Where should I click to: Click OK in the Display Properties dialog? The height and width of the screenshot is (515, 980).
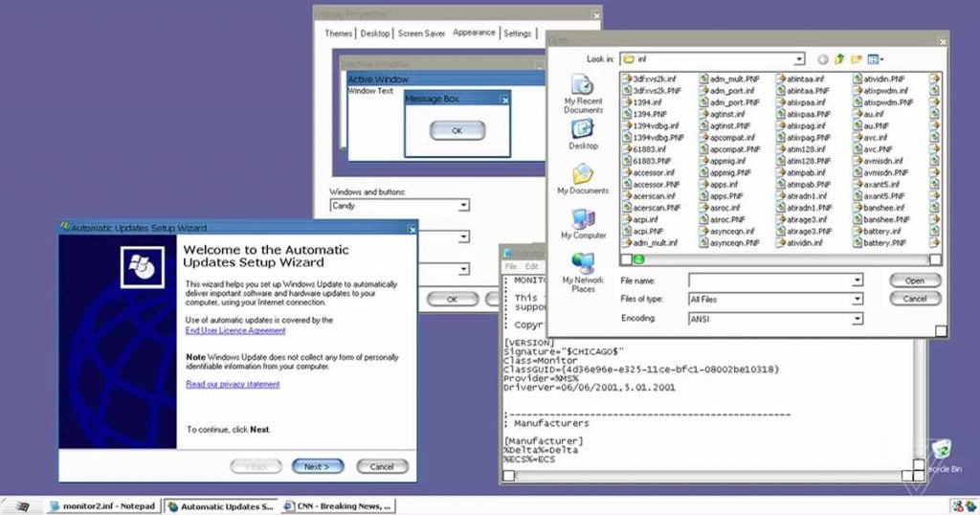click(453, 300)
